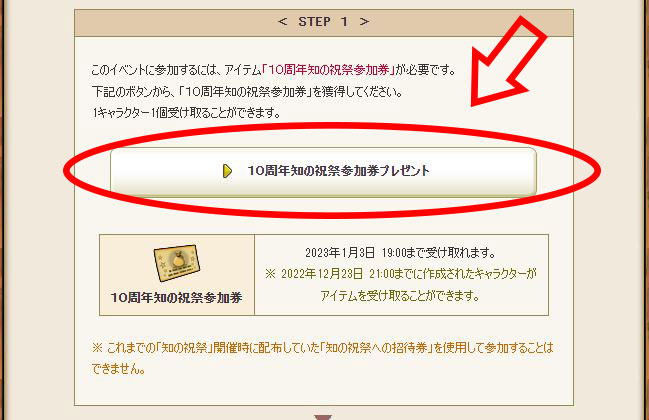The height and width of the screenshot is (420, 649).
Task: Click the ※ mark before the green note
Action: (270, 274)
